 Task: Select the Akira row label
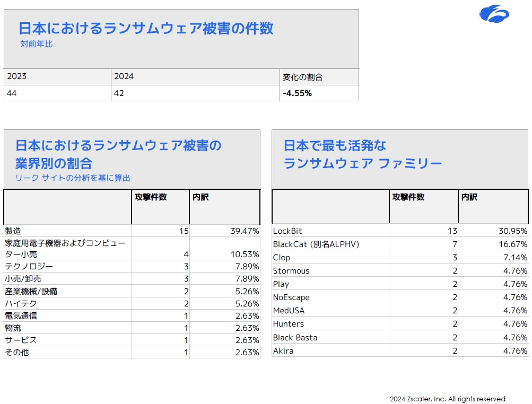click(283, 351)
